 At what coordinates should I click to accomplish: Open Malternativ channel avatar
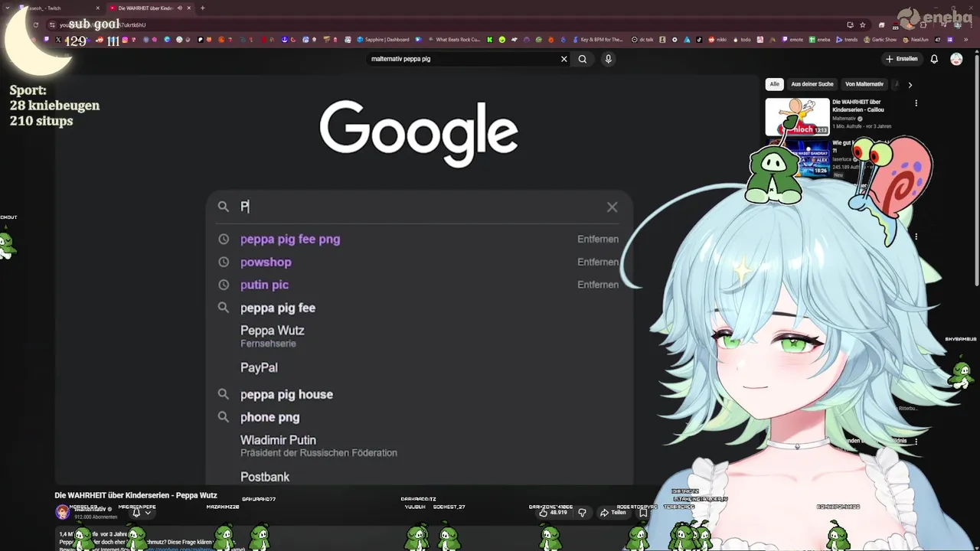pyautogui.click(x=62, y=512)
